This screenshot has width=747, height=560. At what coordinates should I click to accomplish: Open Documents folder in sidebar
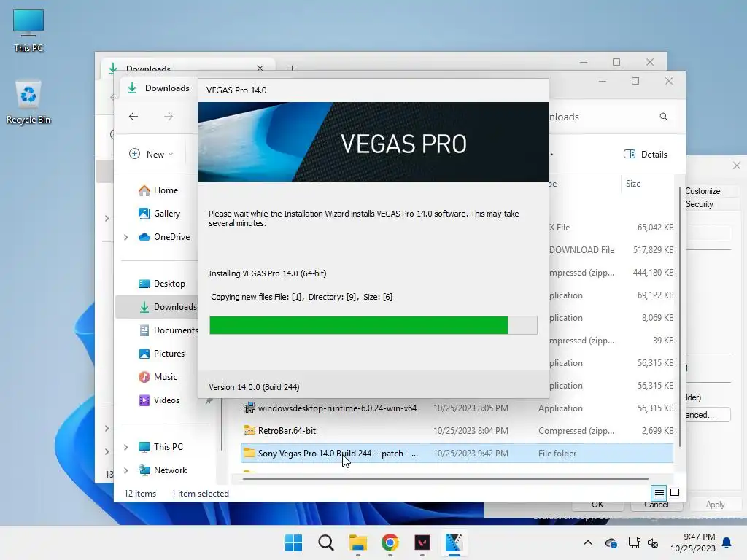[x=169, y=330]
